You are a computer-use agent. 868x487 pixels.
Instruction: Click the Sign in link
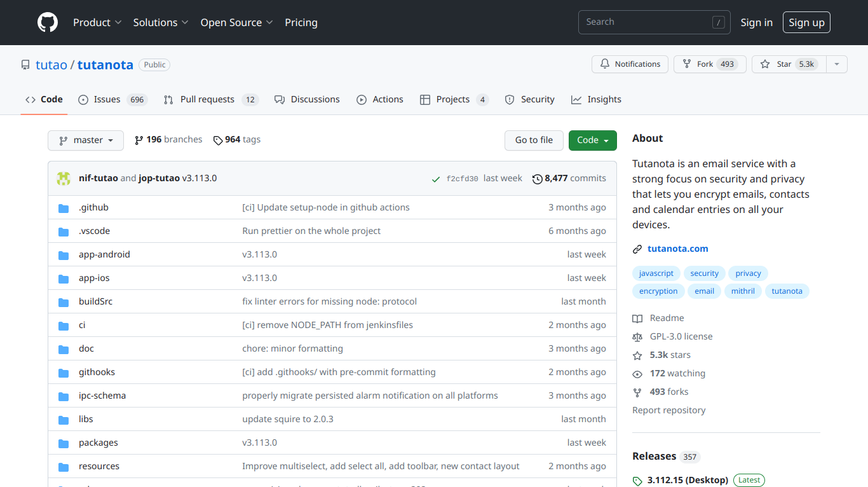(757, 22)
